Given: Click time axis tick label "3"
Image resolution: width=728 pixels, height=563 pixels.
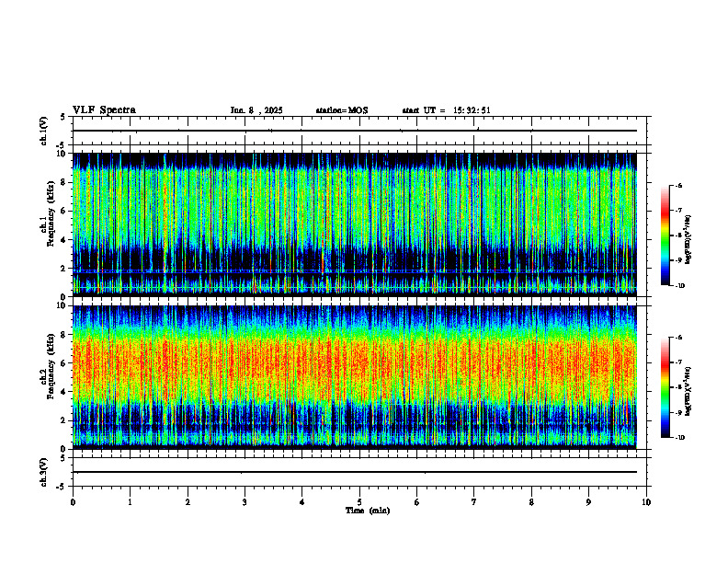Looking at the screenshot, I should tap(245, 502).
